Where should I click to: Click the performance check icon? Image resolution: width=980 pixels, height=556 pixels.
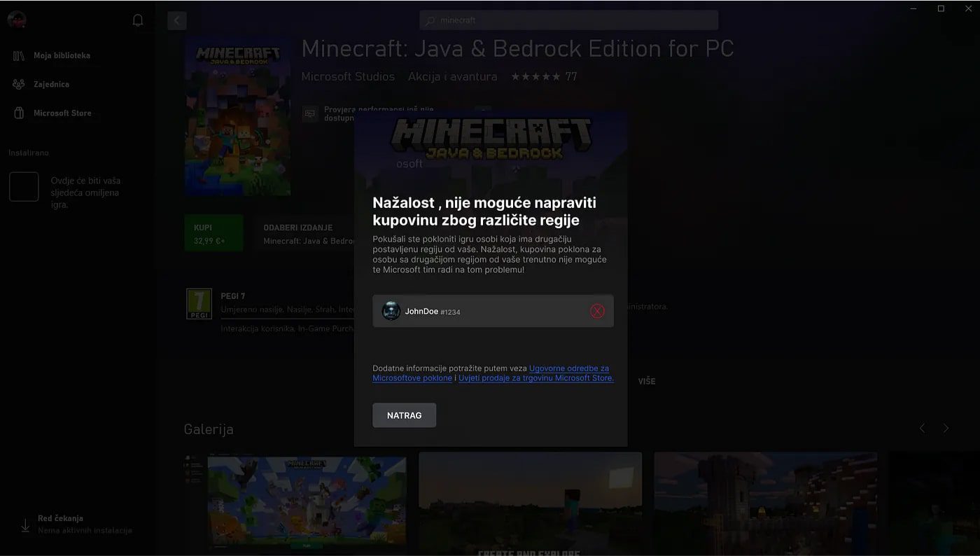309,113
